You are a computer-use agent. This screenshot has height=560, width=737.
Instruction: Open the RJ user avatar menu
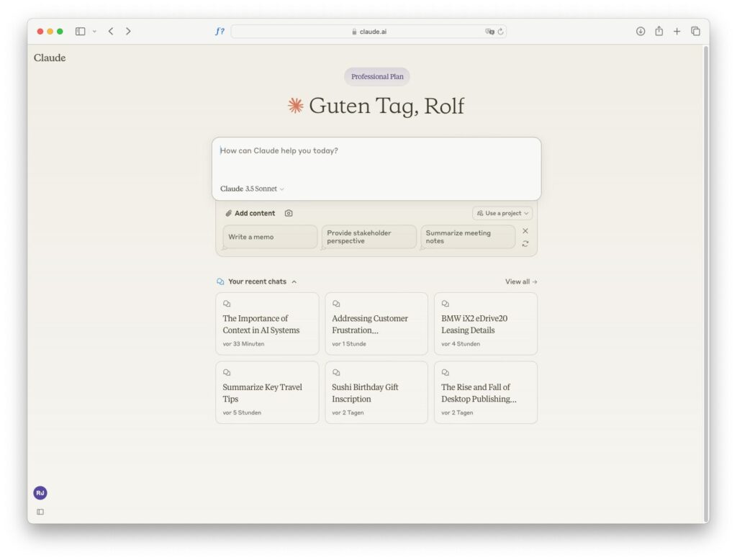(x=40, y=493)
